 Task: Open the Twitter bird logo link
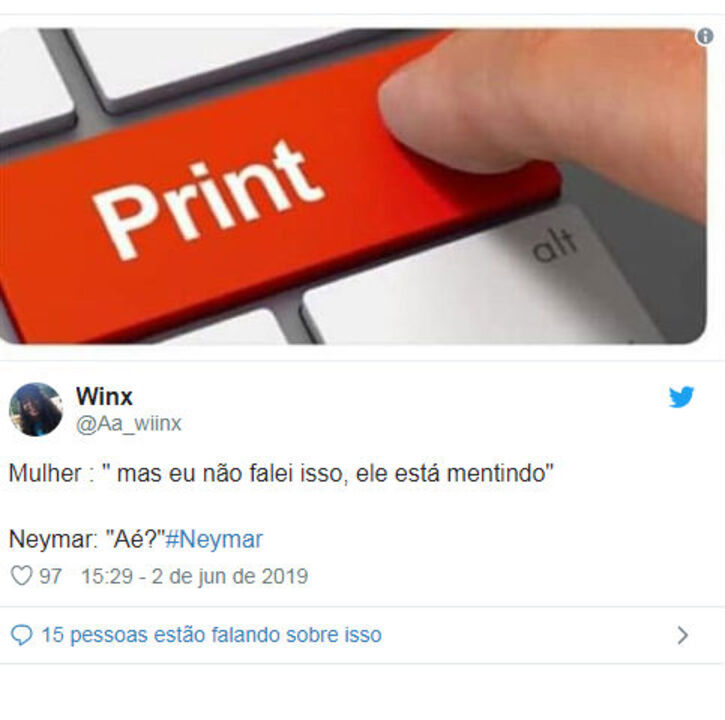tap(681, 396)
